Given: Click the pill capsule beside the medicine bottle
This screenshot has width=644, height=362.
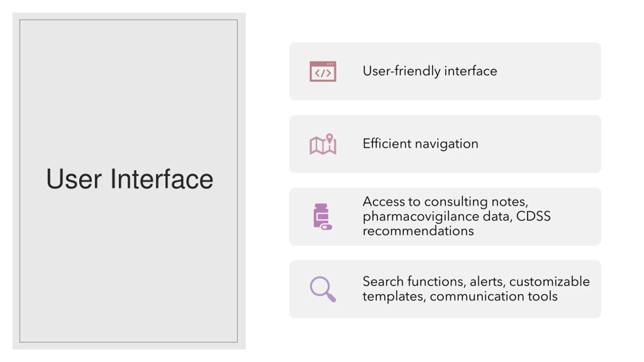Looking at the screenshot, I should tap(327, 227).
